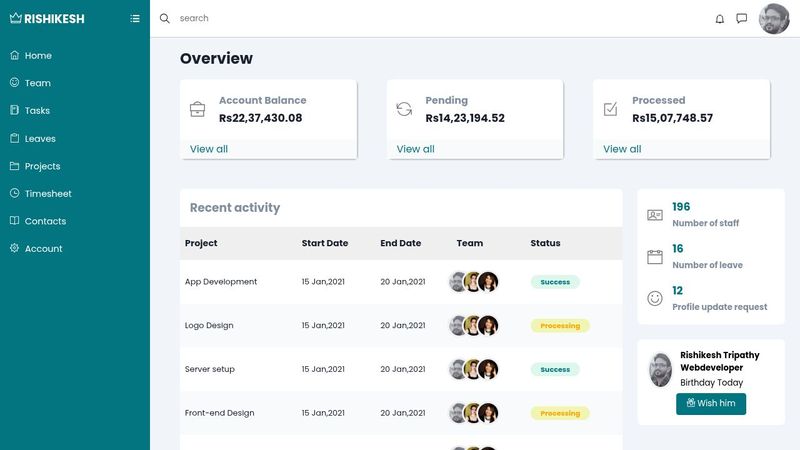The width and height of the screenshot is (800, 450).
Task: Click the ID card icon for staff count
Action: [x=655, y=215]
